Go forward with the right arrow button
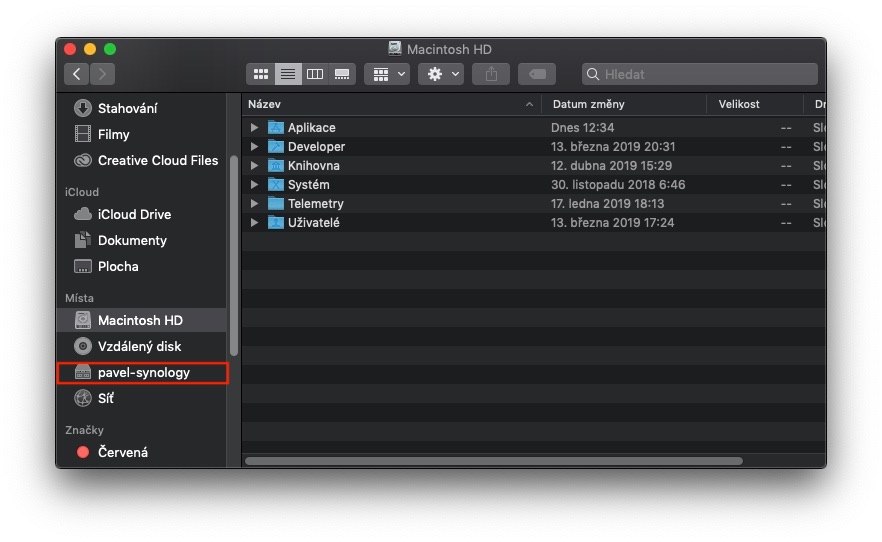The height and width of the screenshot is (542, 882). click(102, 74)
